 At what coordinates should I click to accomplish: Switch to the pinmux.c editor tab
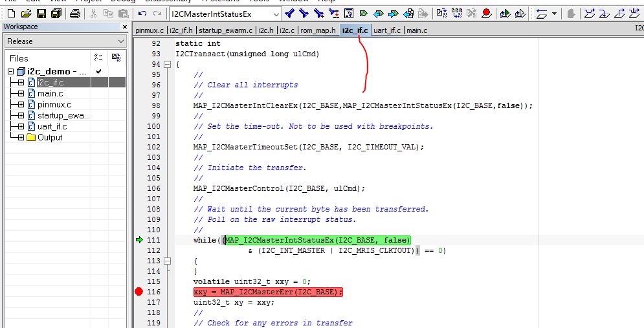pos(150,30)
